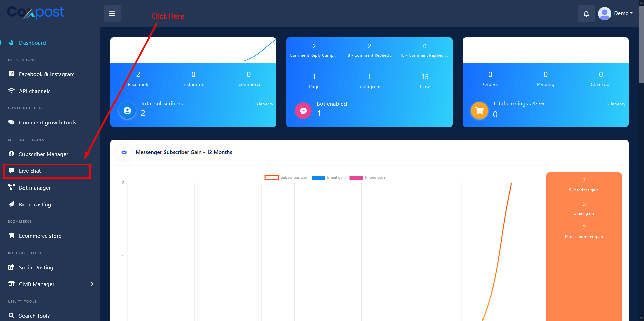The height and width of the screenshot is (321, 644).
Task: Open the Dashboard menu item
Action: pos(33,43)
